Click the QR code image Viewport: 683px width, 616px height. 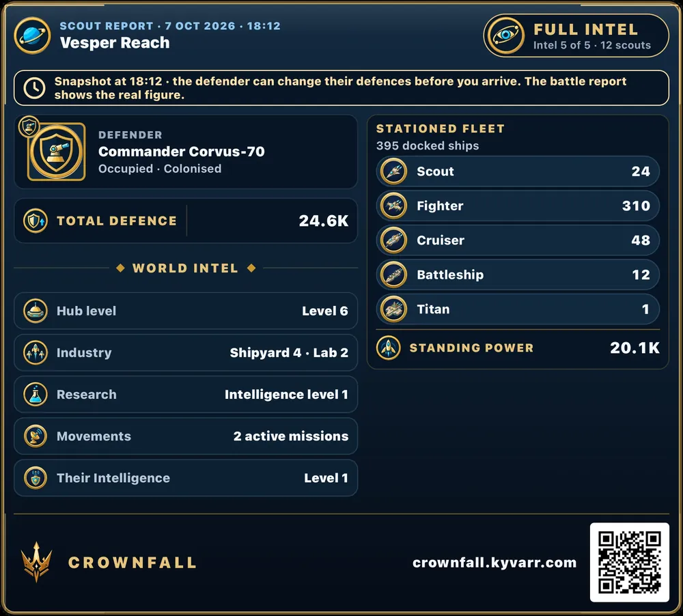click(630, 562)
